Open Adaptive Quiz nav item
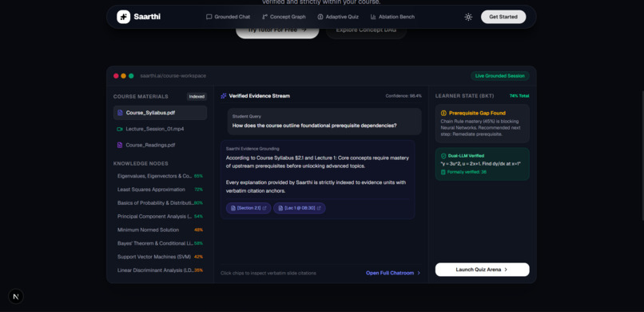 coord(338,17)
